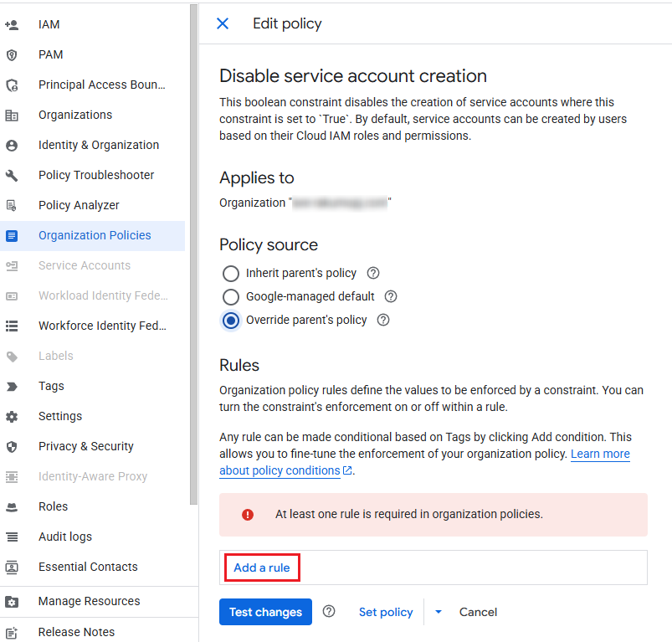The width and height of the screenshot is (672, 642).
Task: Click the Settings gear icon in sidebar
Action: [12, 416]
